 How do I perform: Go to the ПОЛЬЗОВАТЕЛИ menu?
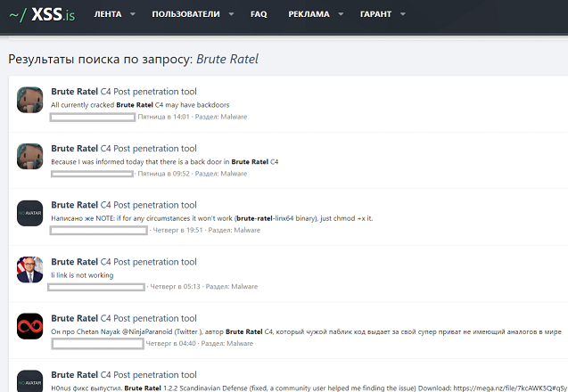[x=185, y=14]
